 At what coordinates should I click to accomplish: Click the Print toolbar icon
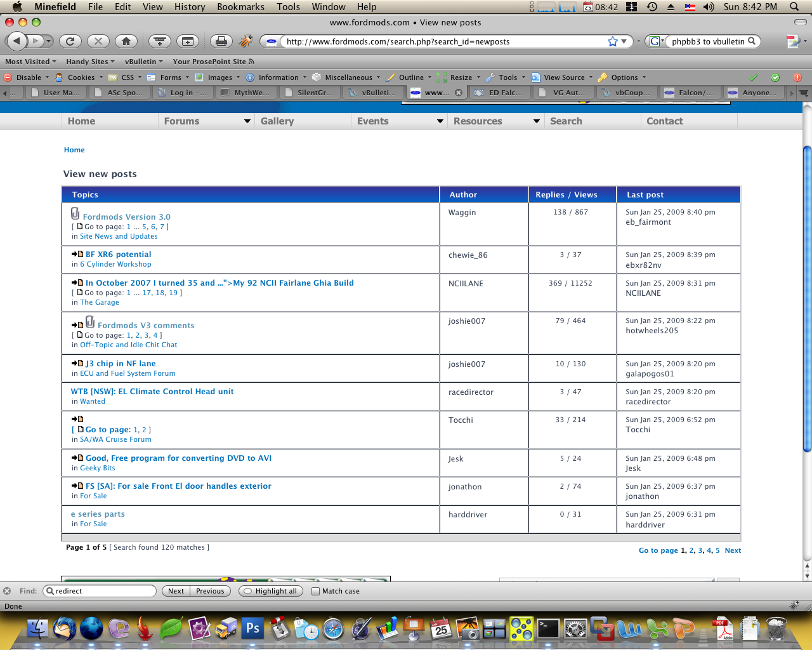[221, 41]
